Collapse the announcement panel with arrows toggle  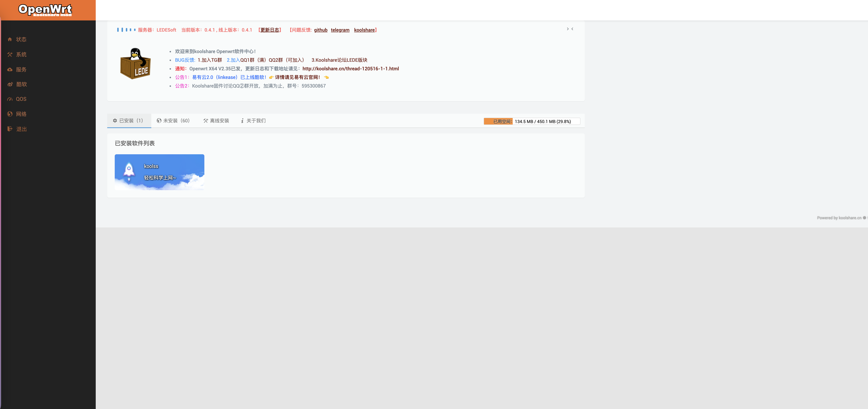pyautogui.click(x=570, y=29)
